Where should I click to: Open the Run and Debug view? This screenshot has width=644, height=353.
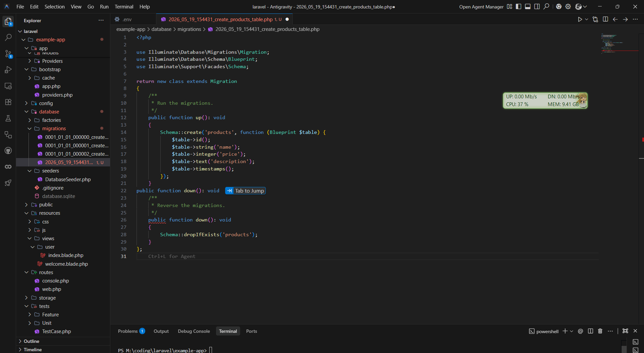8,70
